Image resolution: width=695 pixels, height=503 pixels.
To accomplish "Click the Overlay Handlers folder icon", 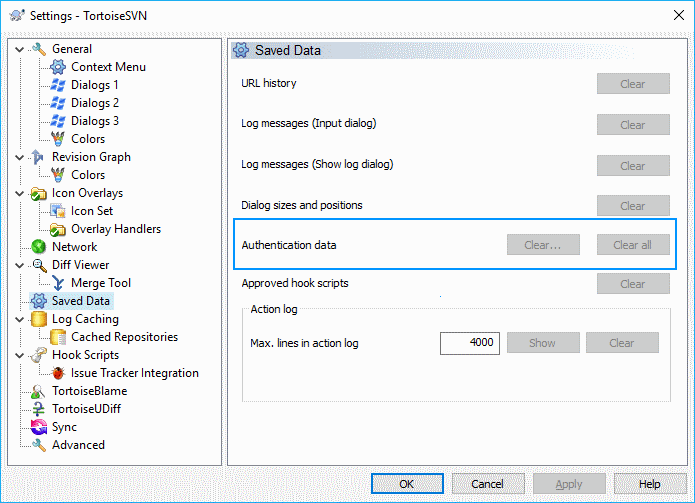I will pyautogui.click(x=58, y=229).
